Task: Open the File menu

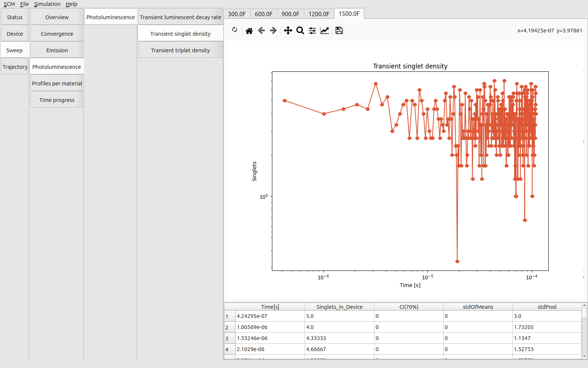Action: tap(24, 4)
